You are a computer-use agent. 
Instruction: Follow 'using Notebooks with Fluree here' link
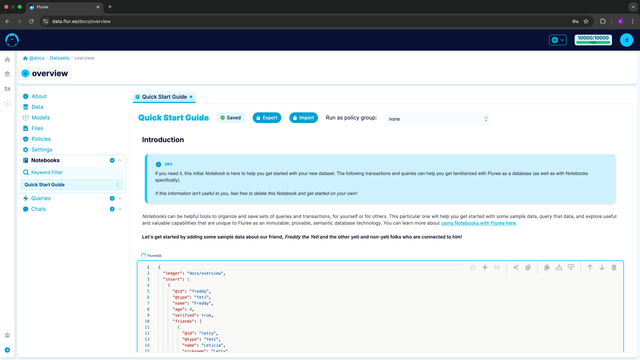(478, 223)
